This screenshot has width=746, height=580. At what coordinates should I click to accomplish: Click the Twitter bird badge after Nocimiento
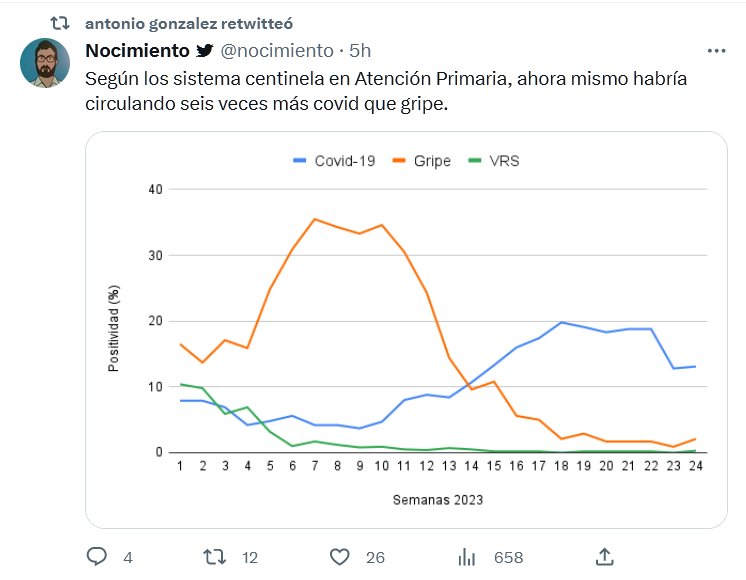[x=205, y=51]
